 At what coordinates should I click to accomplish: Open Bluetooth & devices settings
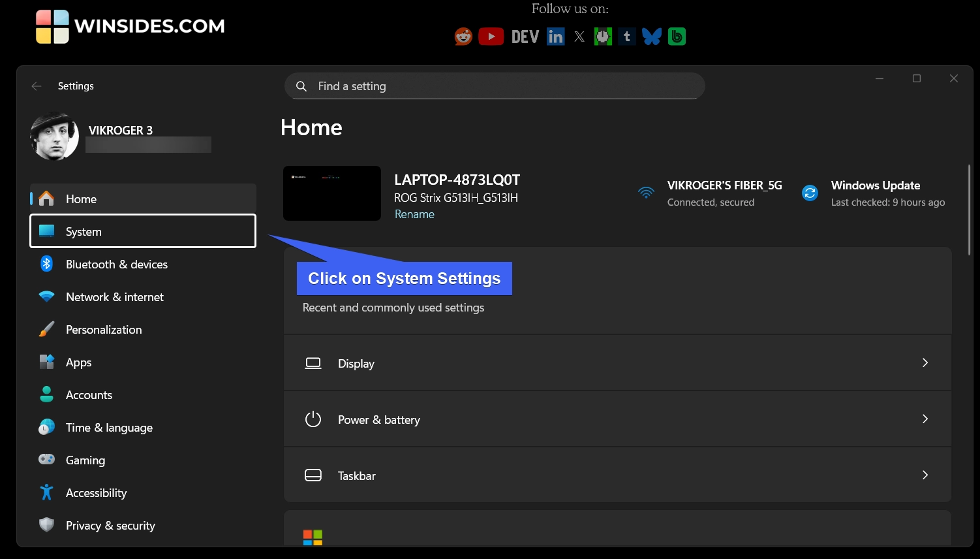point(143,264)
